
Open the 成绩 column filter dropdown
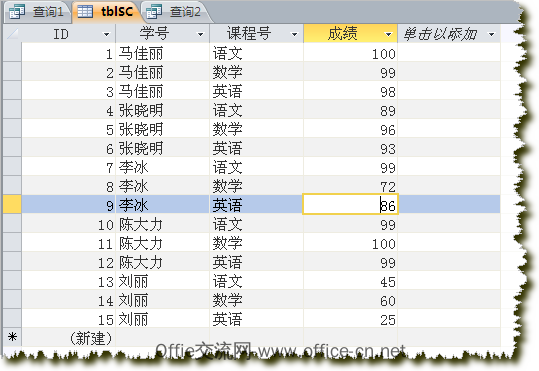388,34
